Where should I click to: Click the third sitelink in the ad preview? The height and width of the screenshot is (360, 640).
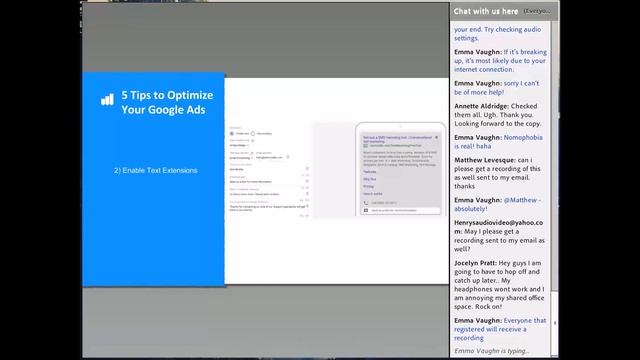(x=368, y=187)
